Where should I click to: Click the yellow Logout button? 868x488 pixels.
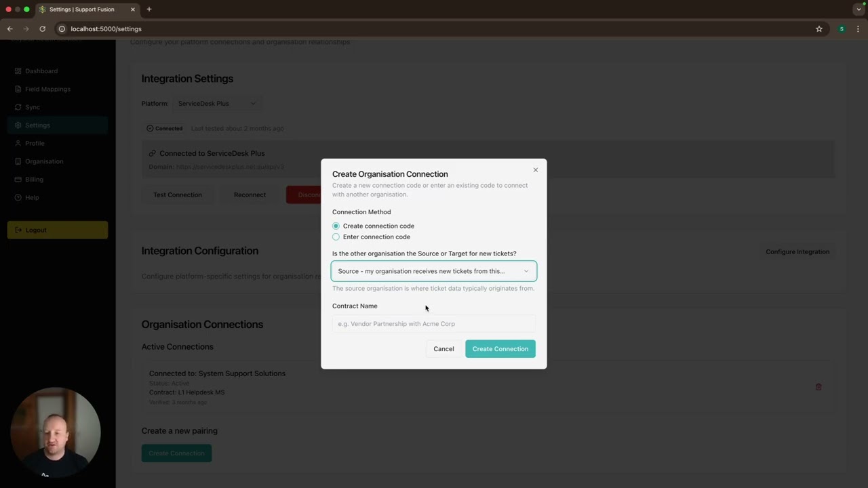(58, 230)
